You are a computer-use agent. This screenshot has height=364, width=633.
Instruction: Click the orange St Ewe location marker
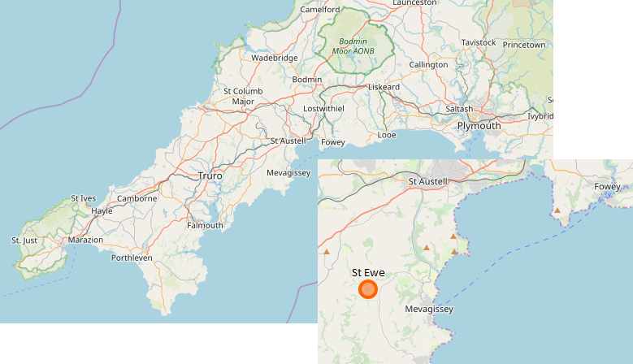tap(368, 289)
